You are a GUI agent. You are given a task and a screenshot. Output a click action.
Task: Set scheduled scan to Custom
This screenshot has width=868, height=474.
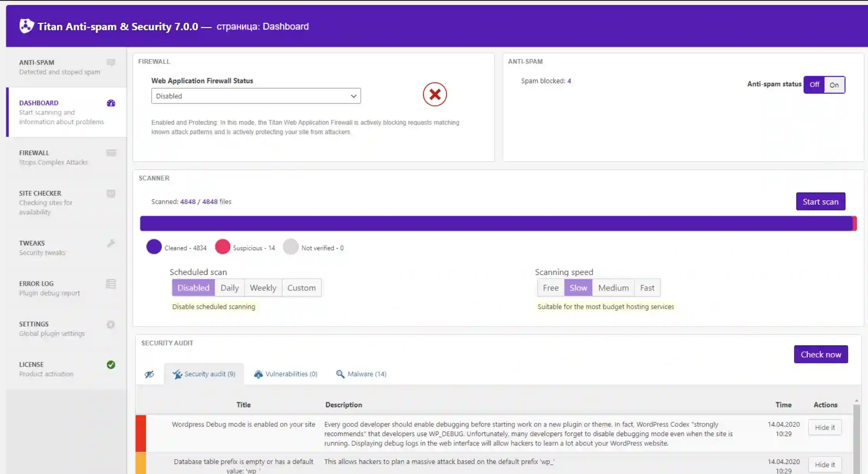(301, 288)
